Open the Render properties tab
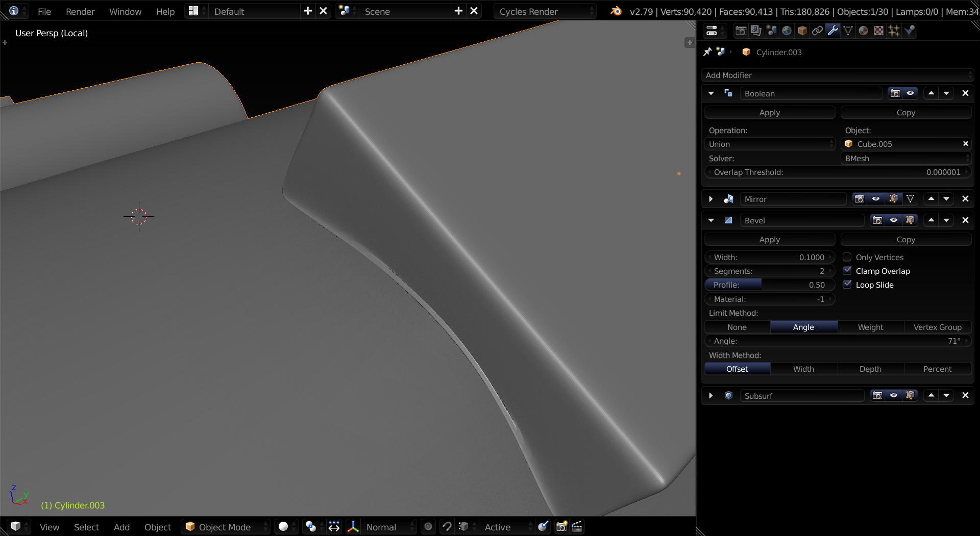Image resolution: width=980 pixels, height=536 pixels. click(741, 31)
